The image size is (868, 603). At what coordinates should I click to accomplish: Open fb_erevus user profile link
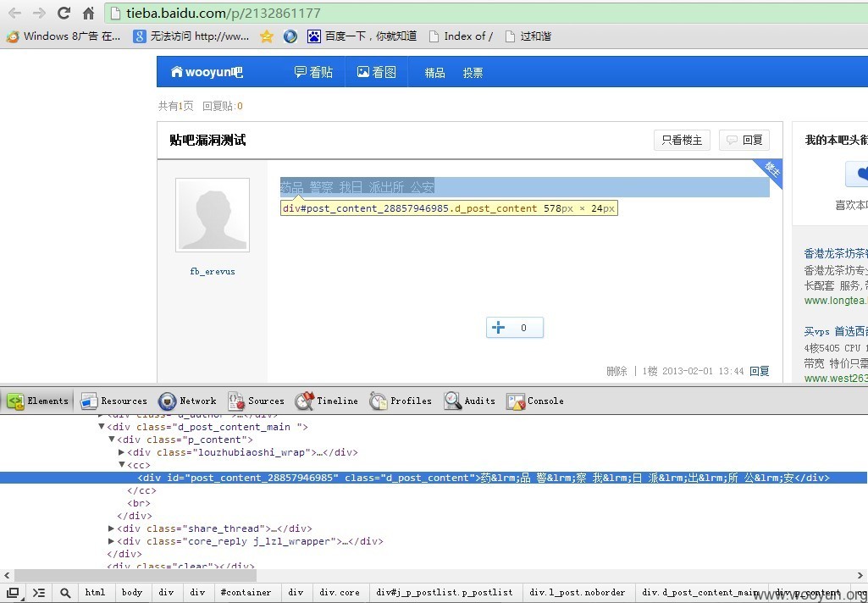point(213,271)
